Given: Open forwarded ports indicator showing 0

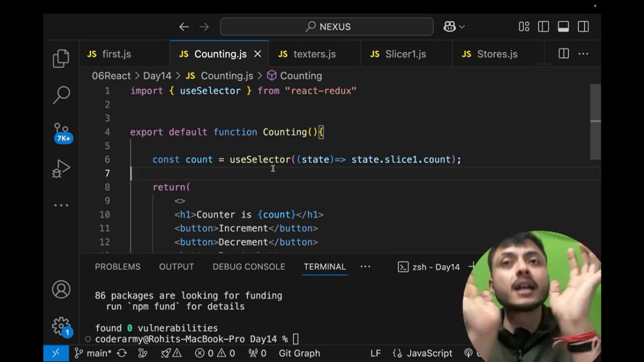Looking at the screenshot, I should (x=257, y=353).
